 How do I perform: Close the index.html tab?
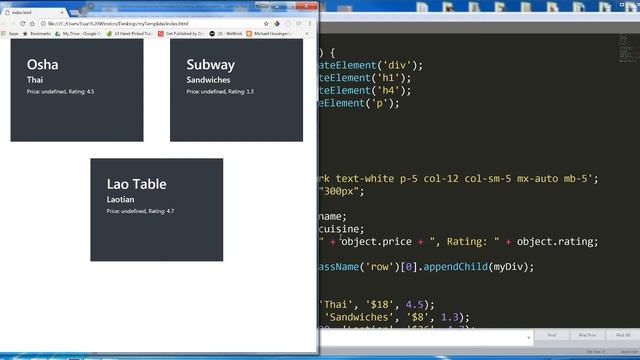click(62, 13)
